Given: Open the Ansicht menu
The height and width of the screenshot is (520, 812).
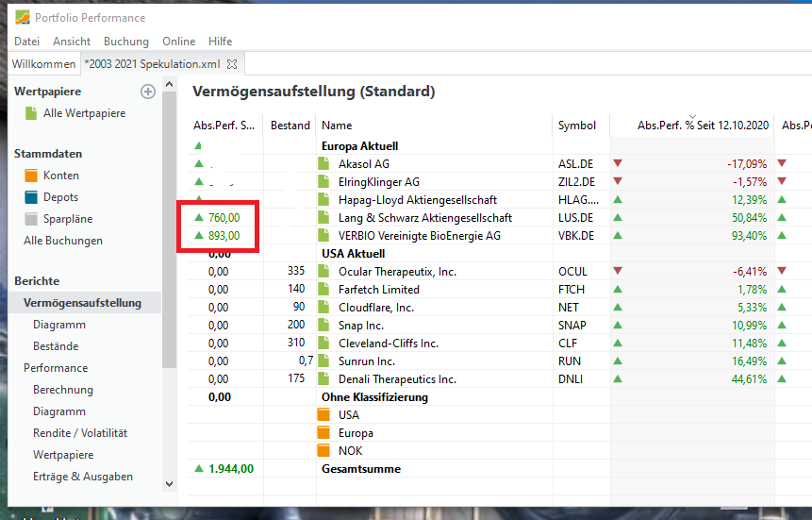Looking at the screenshot, I should [x=72, y=41].
